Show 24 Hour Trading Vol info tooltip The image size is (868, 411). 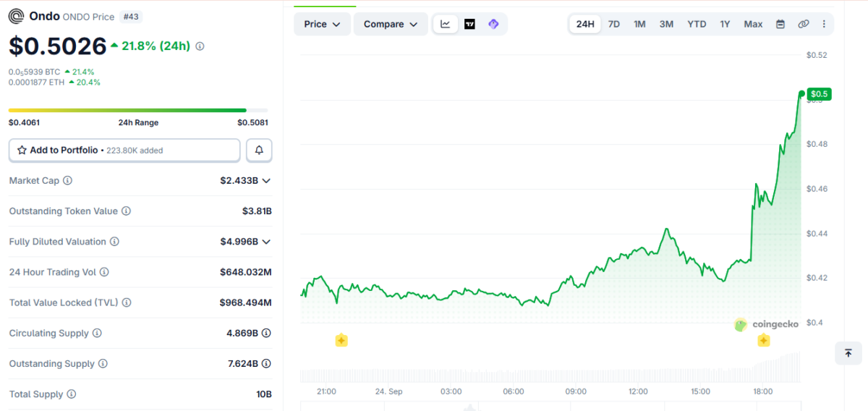coord(104,272)
